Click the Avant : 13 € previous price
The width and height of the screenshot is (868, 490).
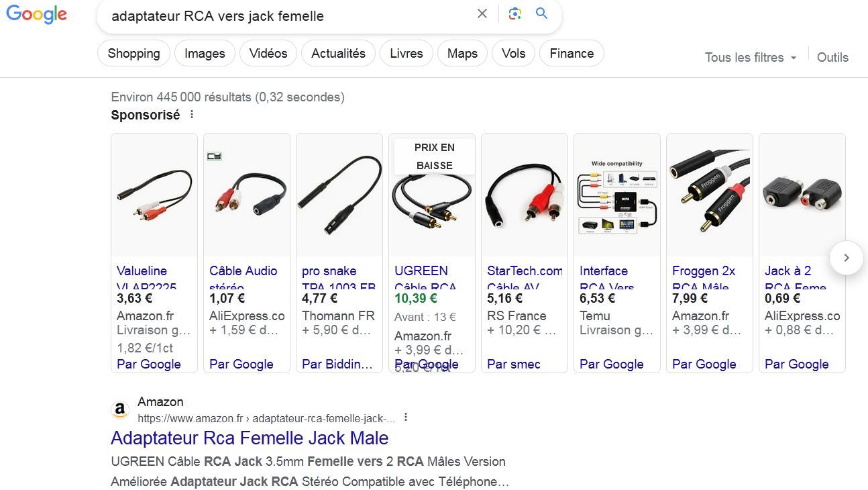point(425,317)
